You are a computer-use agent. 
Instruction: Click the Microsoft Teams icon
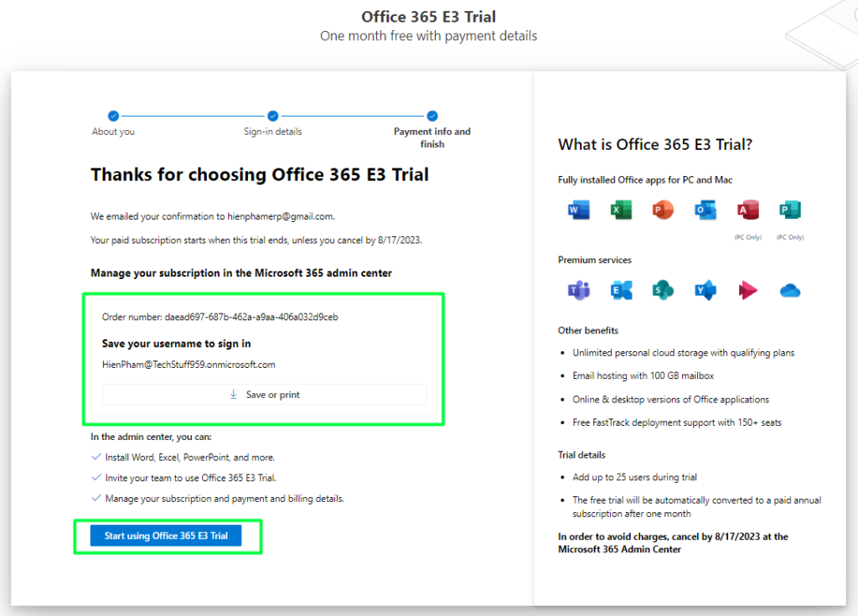click(x=579, y=291)
